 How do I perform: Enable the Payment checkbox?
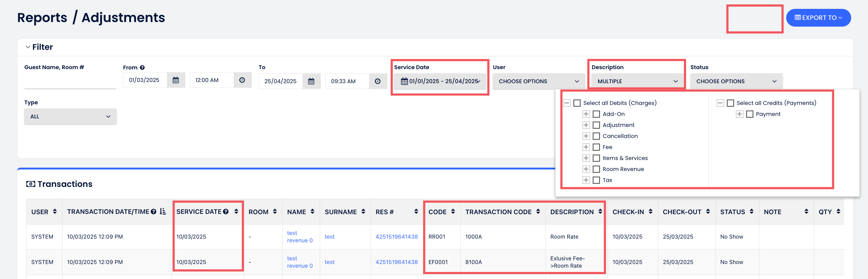(749, 114)
